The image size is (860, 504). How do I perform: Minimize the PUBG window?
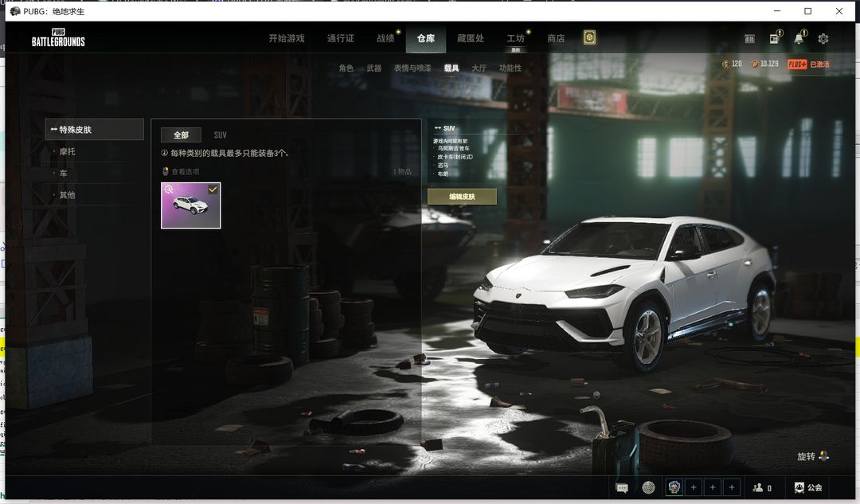pos(776,11)
